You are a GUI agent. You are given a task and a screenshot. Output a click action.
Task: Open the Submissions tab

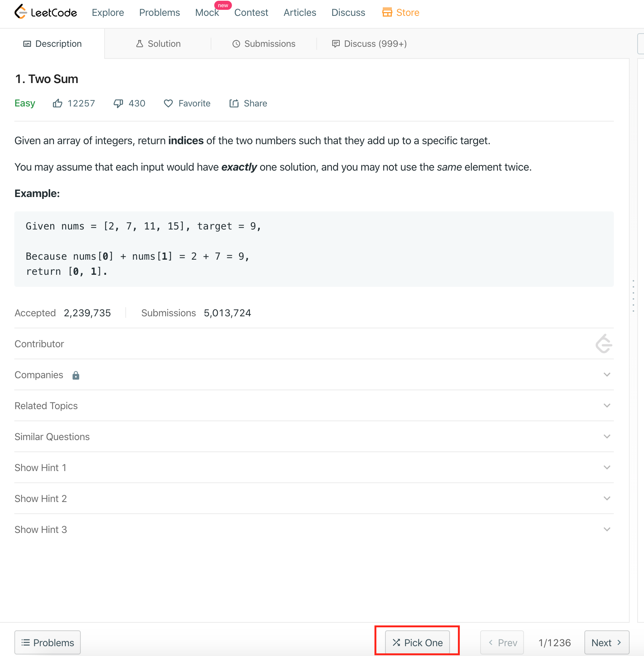(264, 44)
